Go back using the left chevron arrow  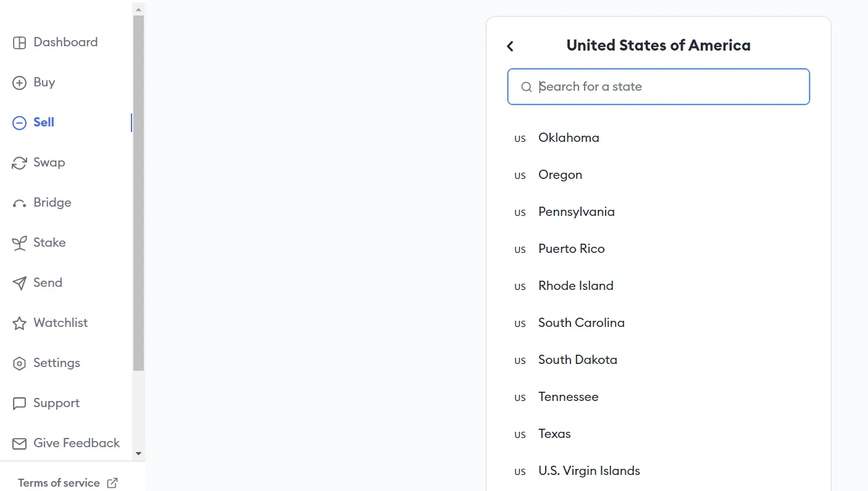[510, 46]
